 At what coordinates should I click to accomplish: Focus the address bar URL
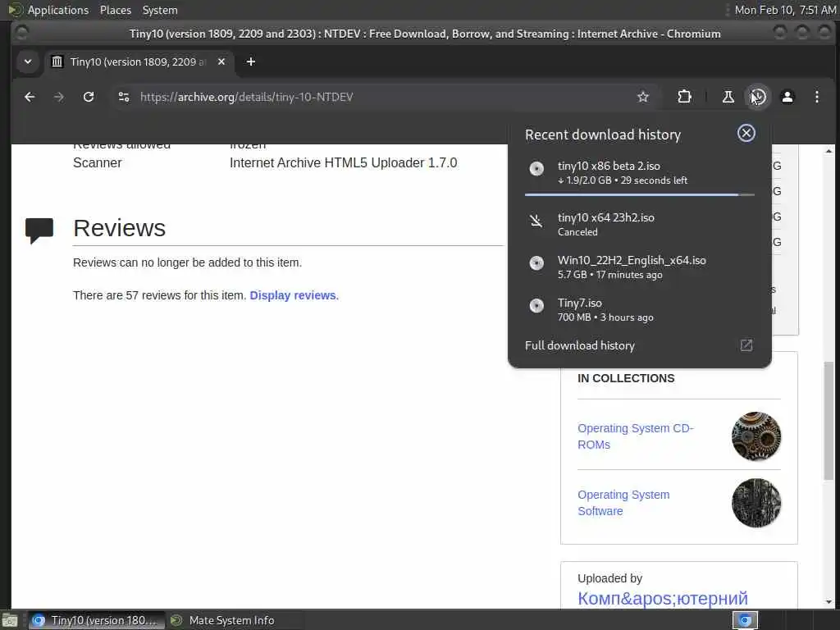[x=246, y=97]
